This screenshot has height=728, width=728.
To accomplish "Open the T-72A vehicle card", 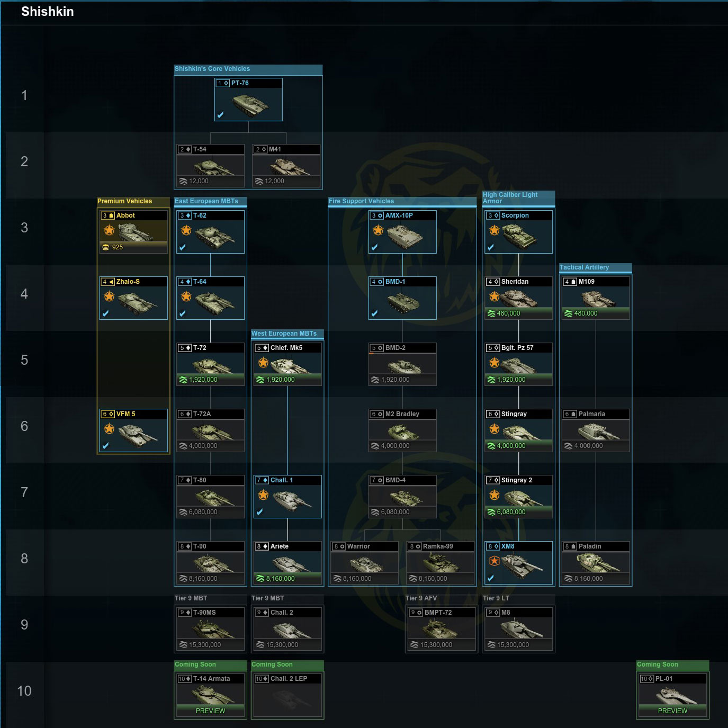I will (x=211, y=430).
